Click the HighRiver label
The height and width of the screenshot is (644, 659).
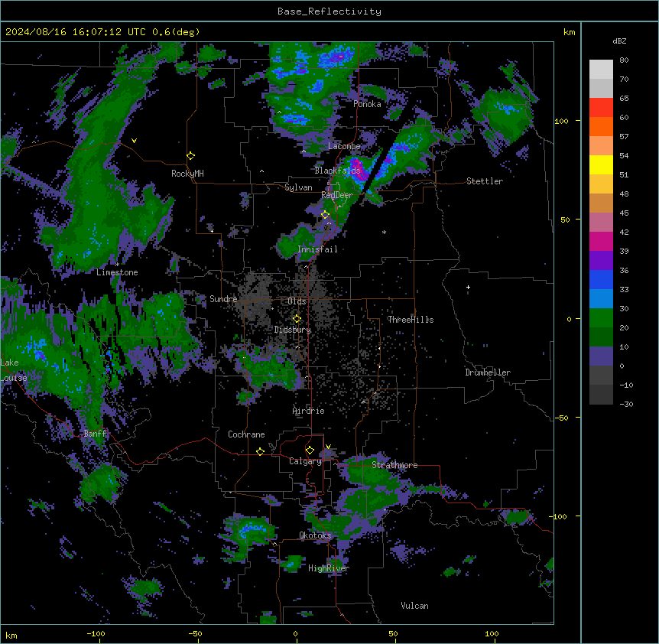tap(329, 568)
